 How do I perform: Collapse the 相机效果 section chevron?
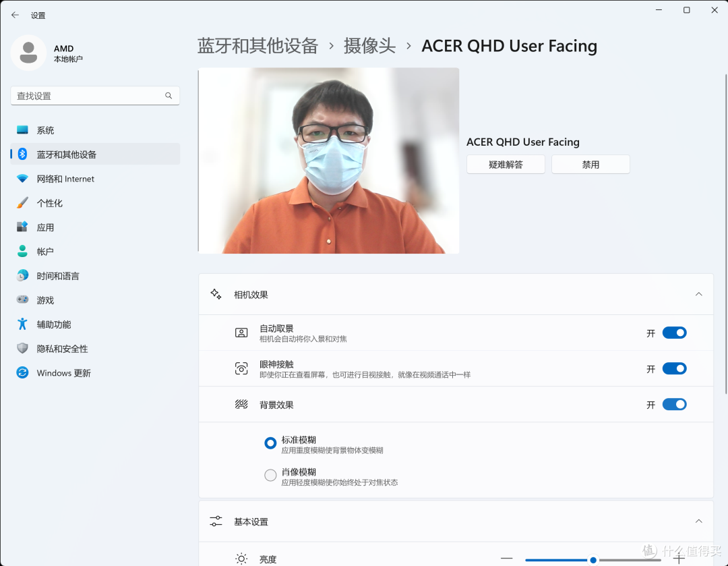699,294
